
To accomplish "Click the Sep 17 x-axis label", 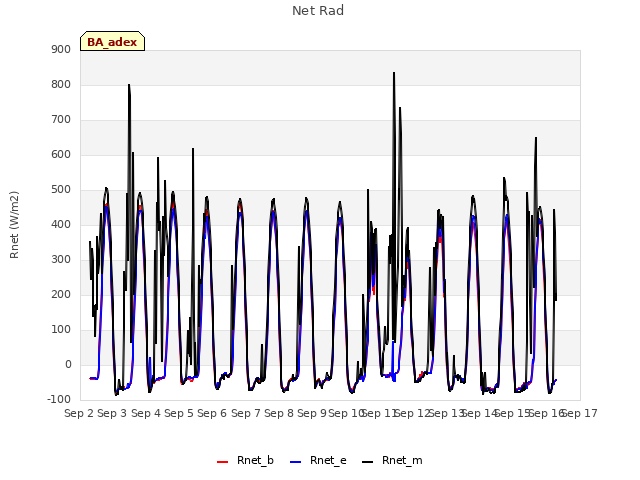I will pyautogui.click(x=579, y=413).
